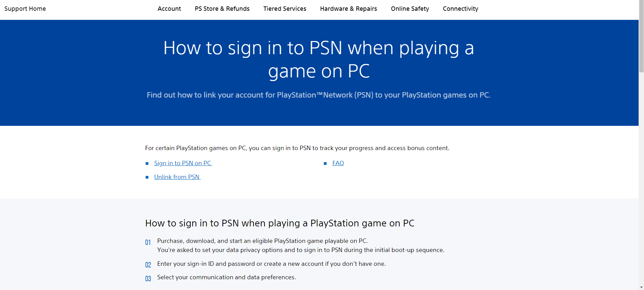Select Online Safety in top navigation
Image resolution: width=644 pixels, height=290 pixels.
[x=410, y=9]
